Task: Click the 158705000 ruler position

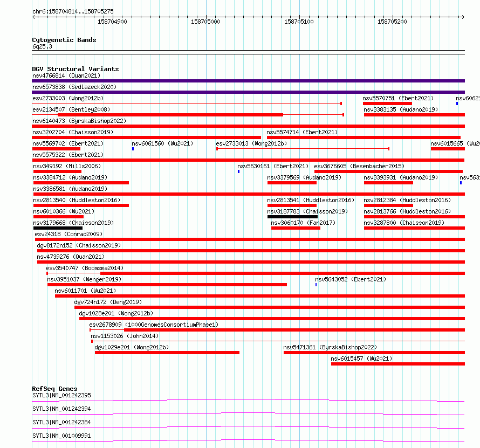Action: coord(205,22)
